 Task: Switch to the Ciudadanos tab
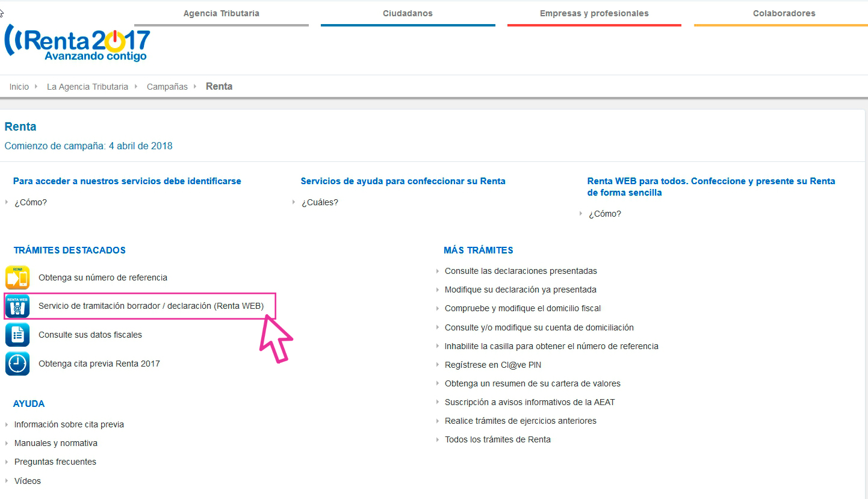coord(408,13)
